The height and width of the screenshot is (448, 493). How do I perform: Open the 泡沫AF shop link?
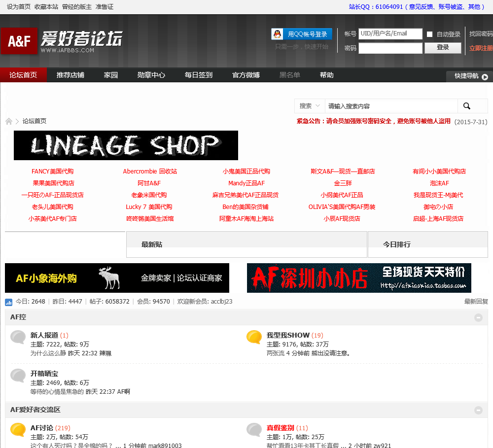pos(439,183)
